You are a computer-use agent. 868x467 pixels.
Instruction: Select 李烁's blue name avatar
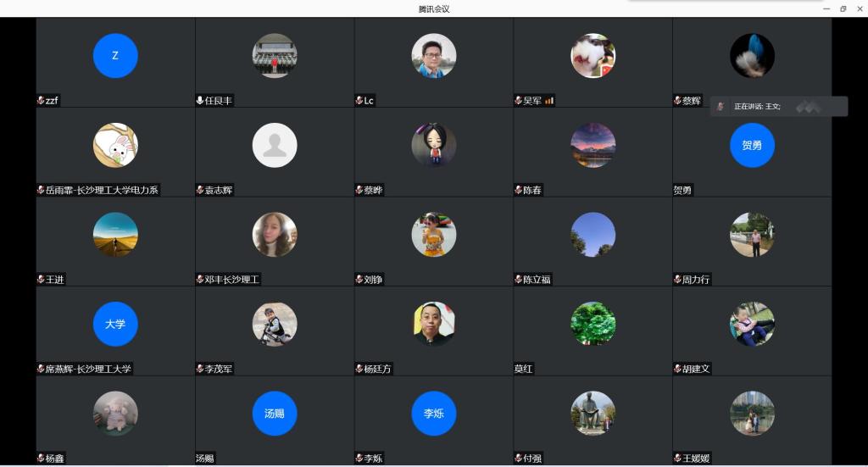click(x=434, y=414)
